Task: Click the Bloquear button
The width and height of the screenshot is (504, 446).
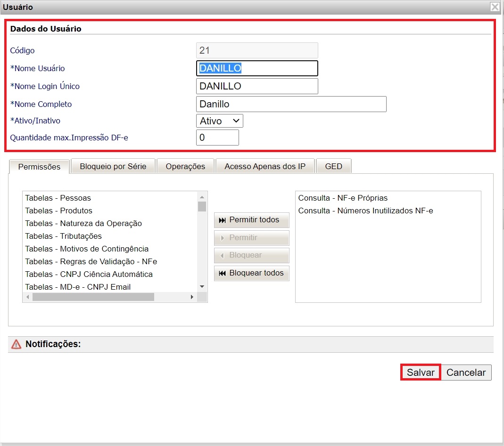Action: click(252, 255)
